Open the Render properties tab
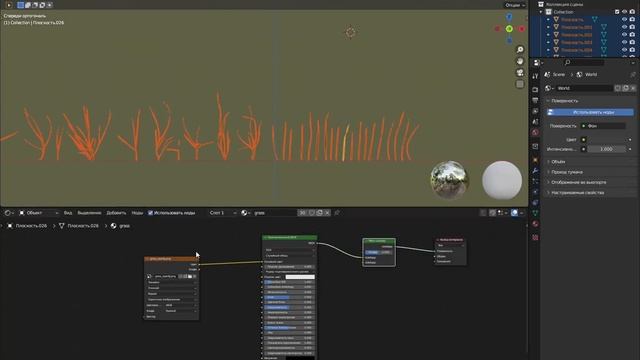 (x=535, y=89)
